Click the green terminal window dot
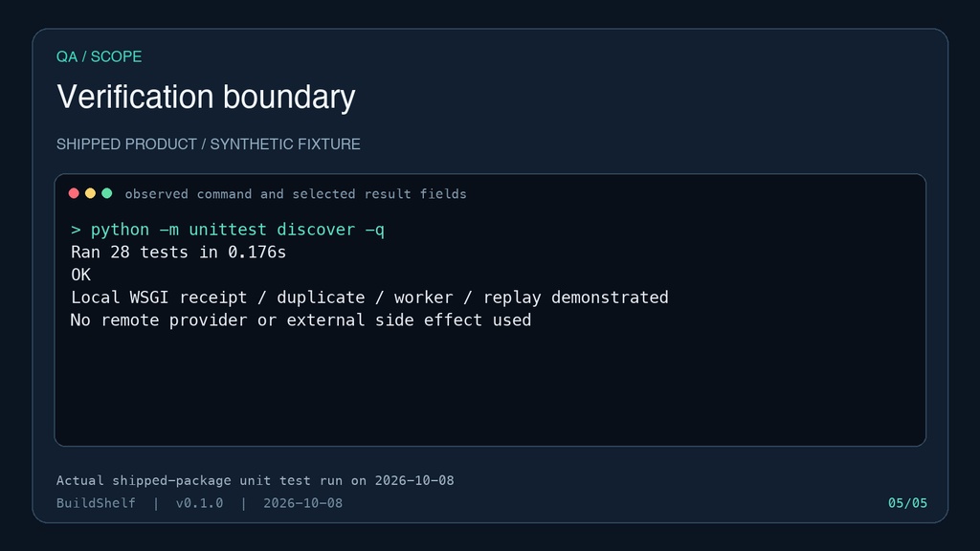 (x=107, y=193)
